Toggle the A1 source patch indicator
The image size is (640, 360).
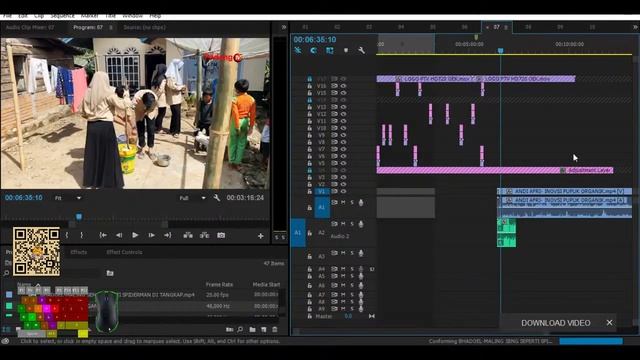click(x=298, y=233)
